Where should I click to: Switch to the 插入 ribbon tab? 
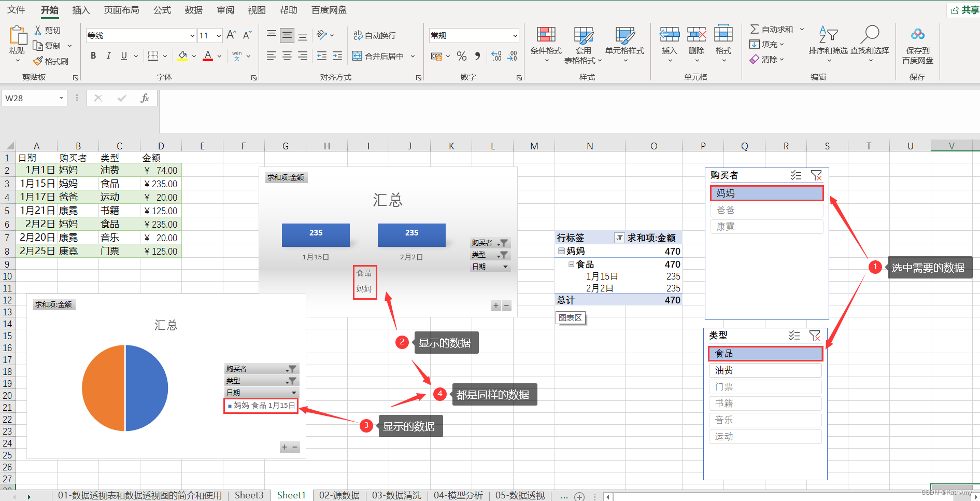click(x=81, y=10)
